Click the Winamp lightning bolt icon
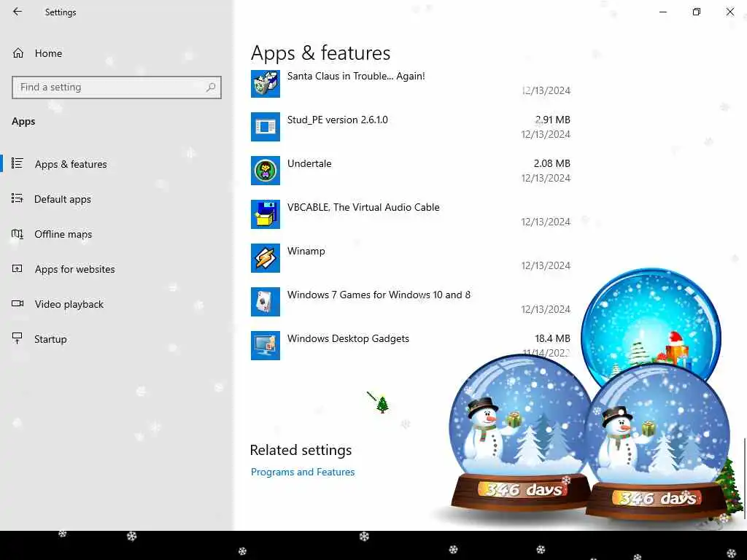This screenshot has height=560, width=747. tap(266, 258)
